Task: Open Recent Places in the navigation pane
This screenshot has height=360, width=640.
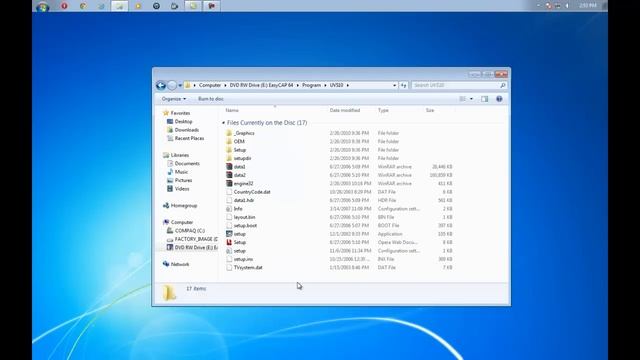Action: coord(189,138)
